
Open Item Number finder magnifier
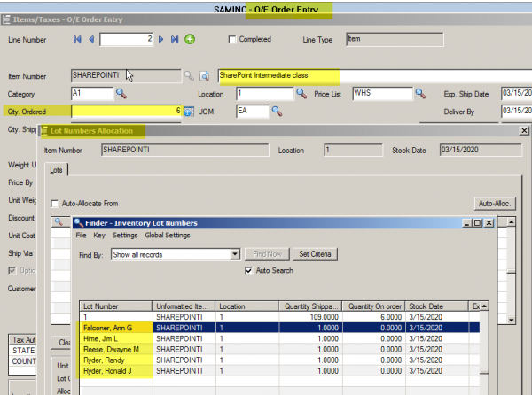(189, 75)
